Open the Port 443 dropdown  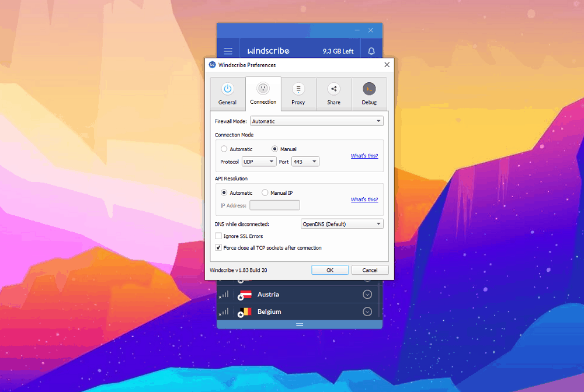point(305,162)
